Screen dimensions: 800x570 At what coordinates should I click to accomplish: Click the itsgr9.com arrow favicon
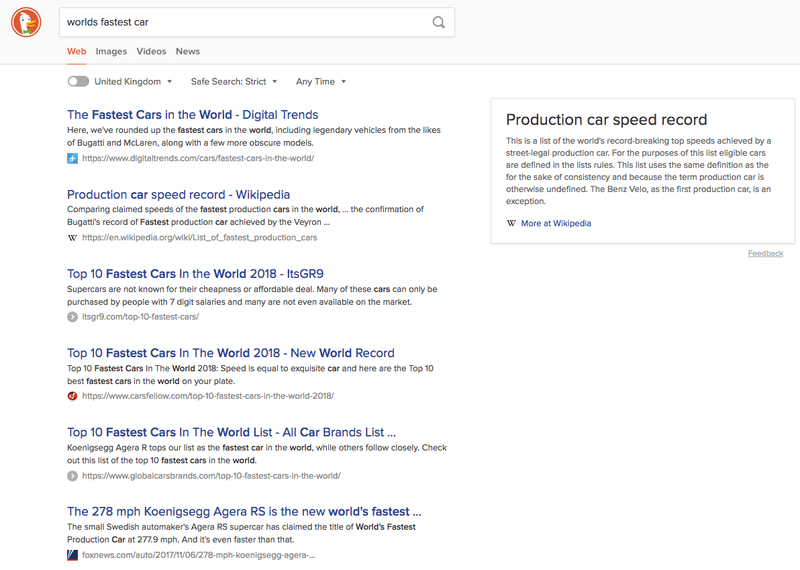point(72,317)
